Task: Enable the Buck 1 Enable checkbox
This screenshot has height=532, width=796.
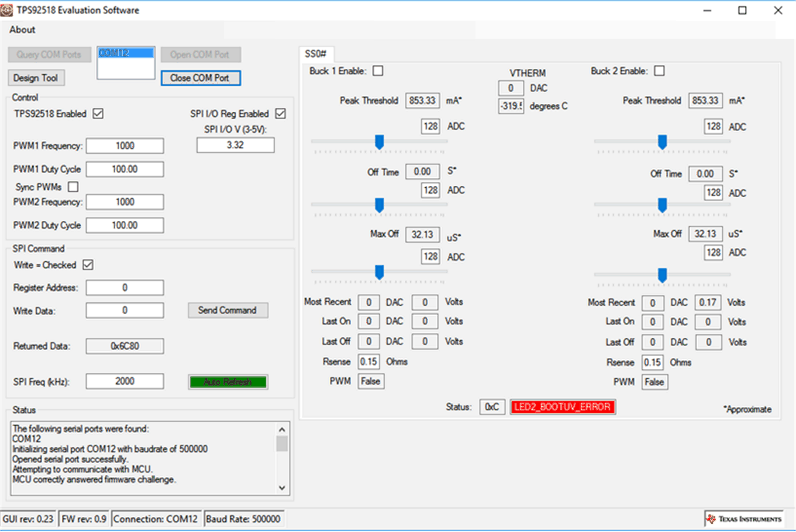Action: pyautogui.click(x=378, y=71)
